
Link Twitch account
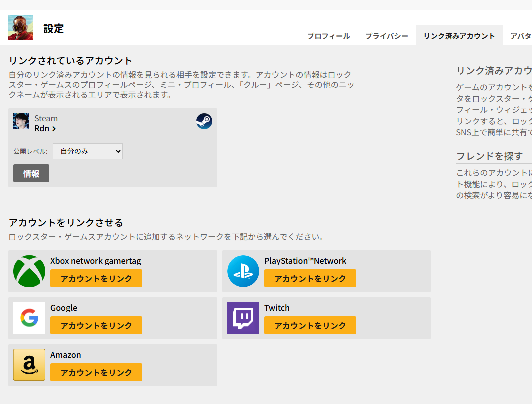310,326
